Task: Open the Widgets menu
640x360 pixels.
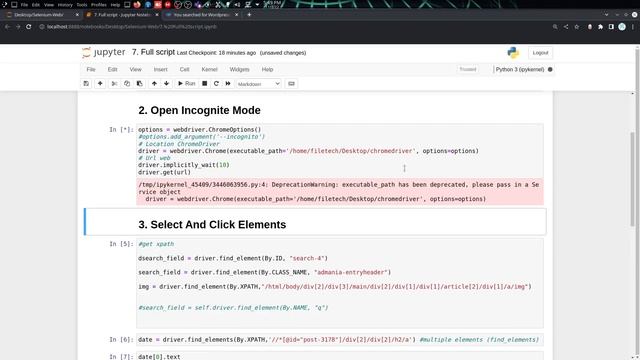Action: [x=239, y=69]
